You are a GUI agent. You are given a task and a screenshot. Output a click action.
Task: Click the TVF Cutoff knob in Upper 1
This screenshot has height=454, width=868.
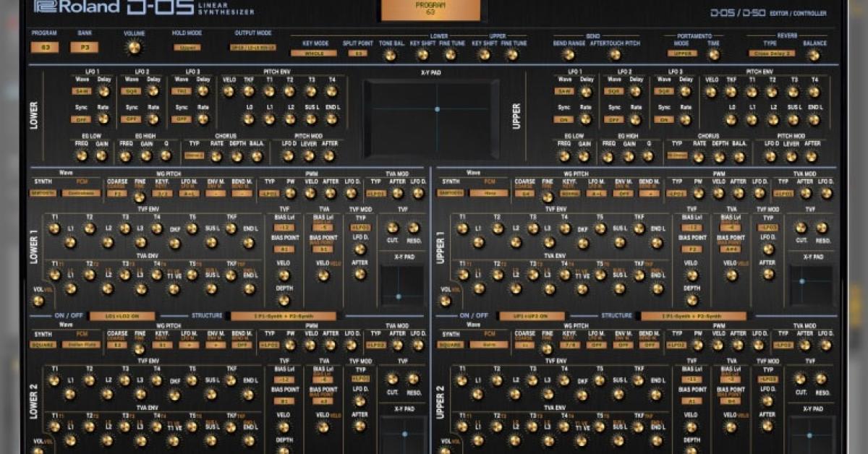coord(801,227)
